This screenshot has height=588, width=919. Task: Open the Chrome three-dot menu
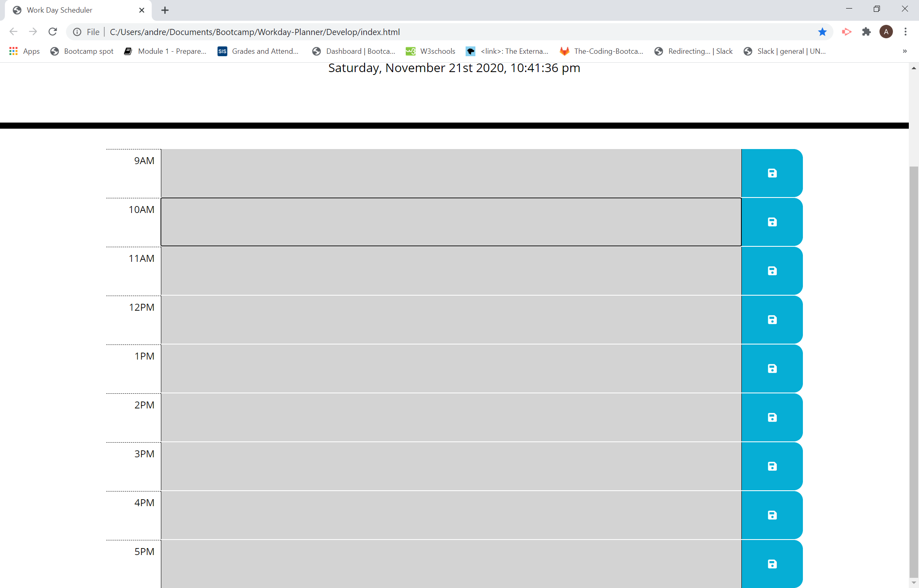[906, 32]
